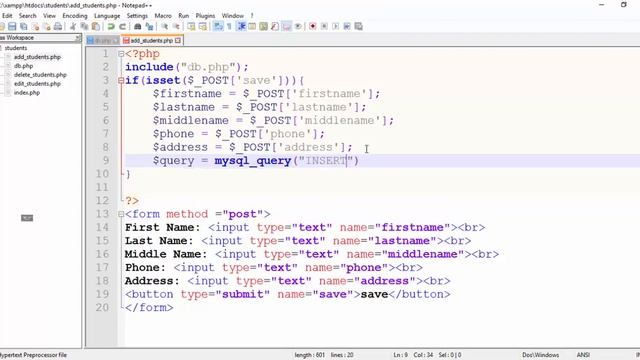Open the Search menu
640x360 pixels.
tap(28, 16)
